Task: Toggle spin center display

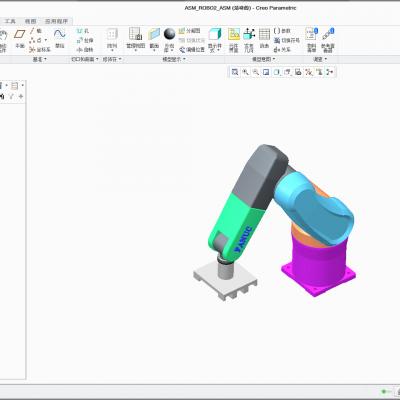Action: [x=330, y=72]
